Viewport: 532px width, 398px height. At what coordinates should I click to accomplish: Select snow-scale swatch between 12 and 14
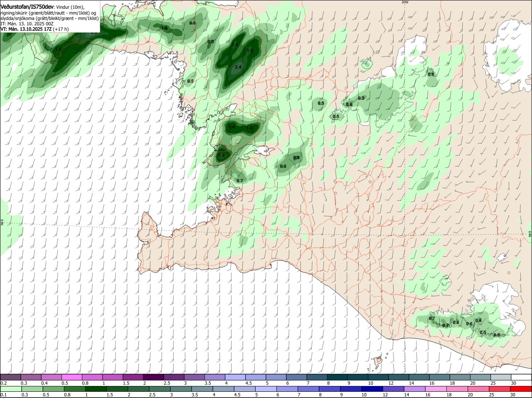[x=399, y=377]
